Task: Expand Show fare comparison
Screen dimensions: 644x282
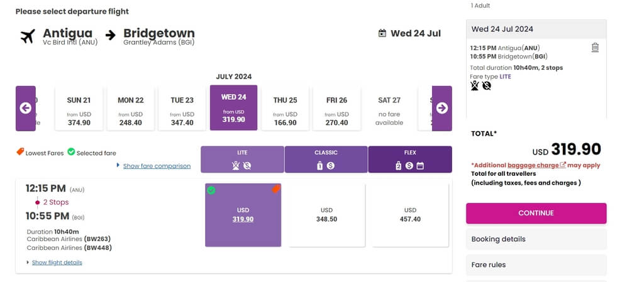Action: pos(157,166)
